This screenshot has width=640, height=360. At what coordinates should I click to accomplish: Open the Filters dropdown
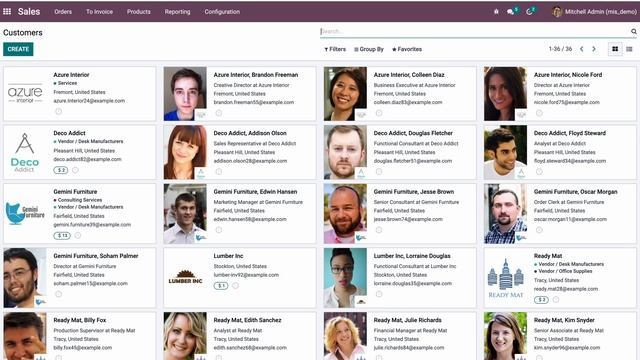tap(335, 49)
